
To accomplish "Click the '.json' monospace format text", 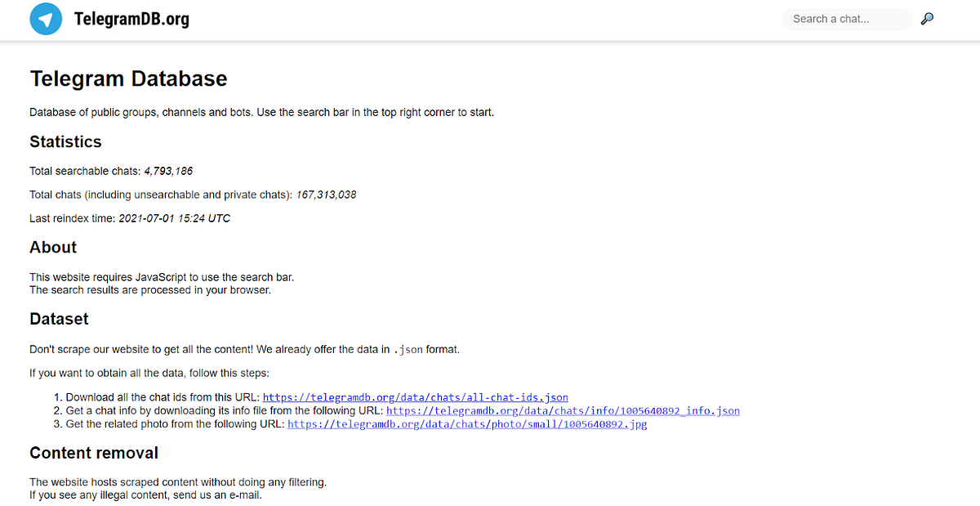I will [x=408, y=350].
